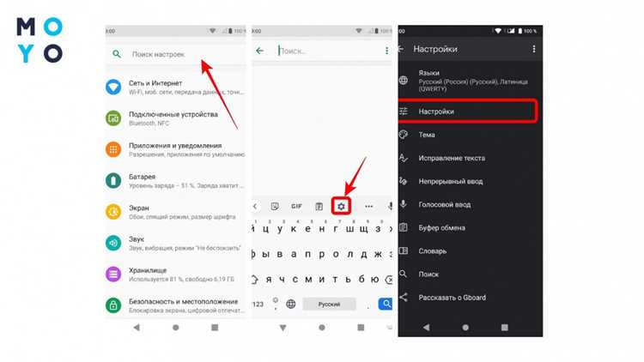The width and height of the screenshot is (644, 362).
Task: Go back using green arrow in search screen
Action: click(x=259, y=51)
